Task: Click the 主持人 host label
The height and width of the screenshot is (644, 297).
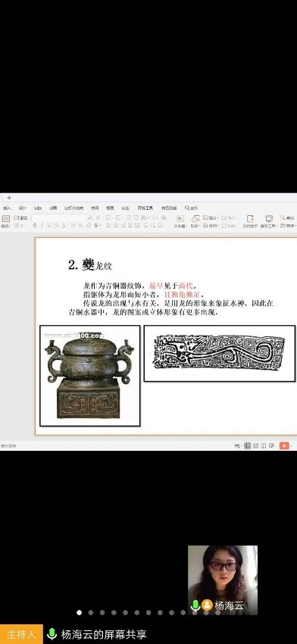Action: [x=21, y=634]
